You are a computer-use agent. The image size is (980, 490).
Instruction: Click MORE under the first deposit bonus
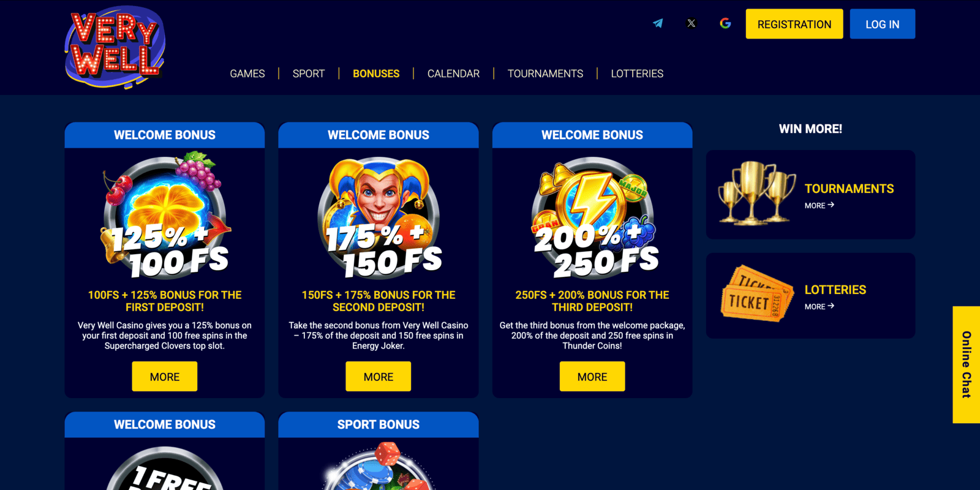[x=165, y=377]
